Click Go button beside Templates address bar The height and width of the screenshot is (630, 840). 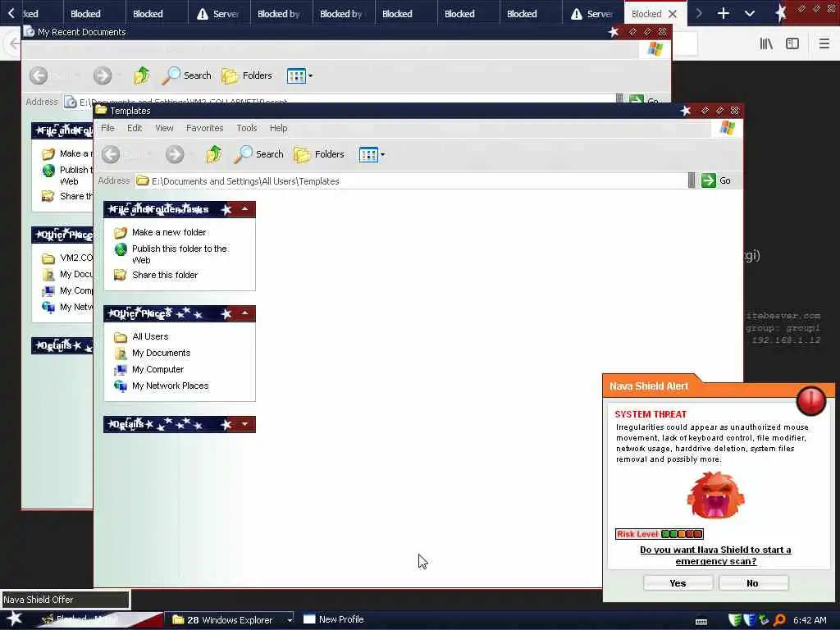(x=716, y=180)
